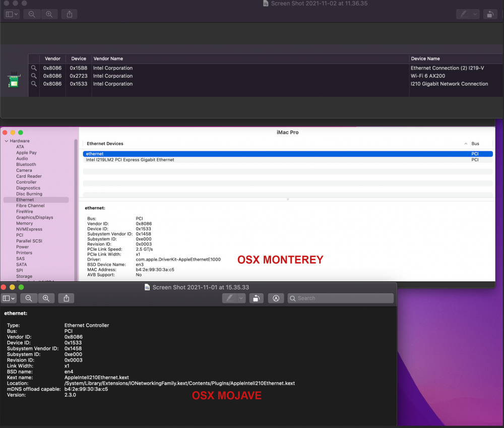Open Audio in the Hardware list
Viewport: 504px width, 428px height.
click(22, 158)
